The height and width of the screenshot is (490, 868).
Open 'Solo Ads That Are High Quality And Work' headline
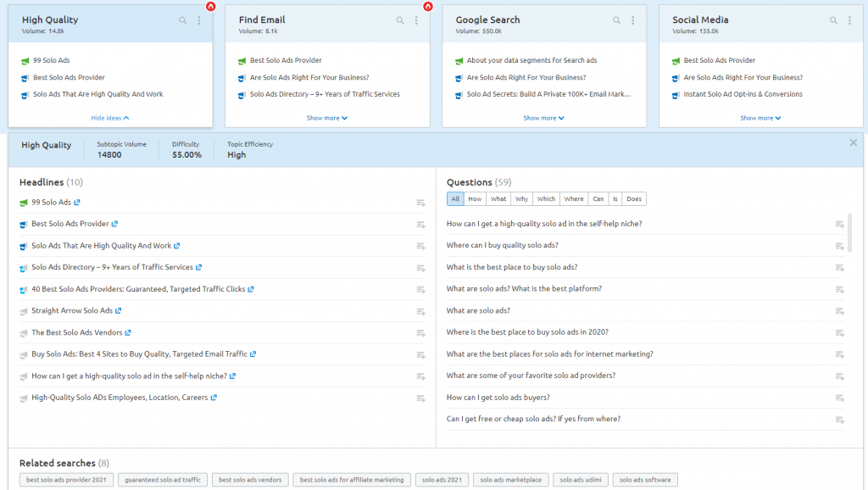102,246
